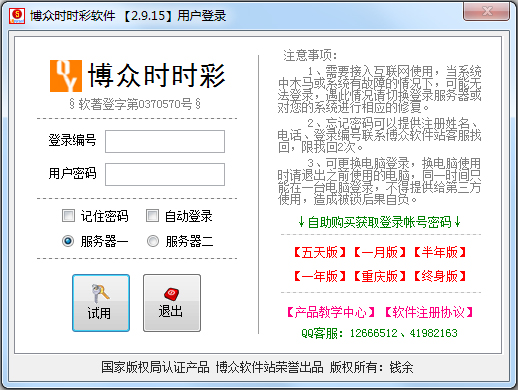Viewport: 518px width, 390px height.
Task: Click the 自助购买获取登录帐号密码 green text
Action: (379, 222)
